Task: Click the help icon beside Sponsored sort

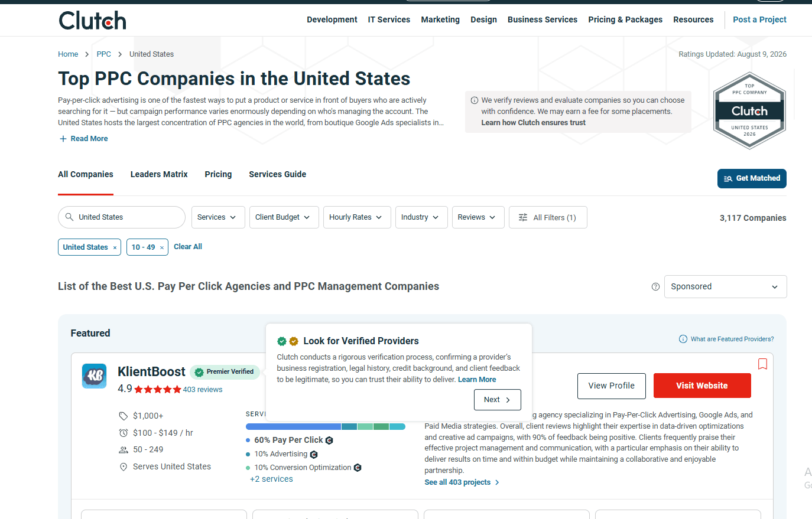Action: [655, 287]
